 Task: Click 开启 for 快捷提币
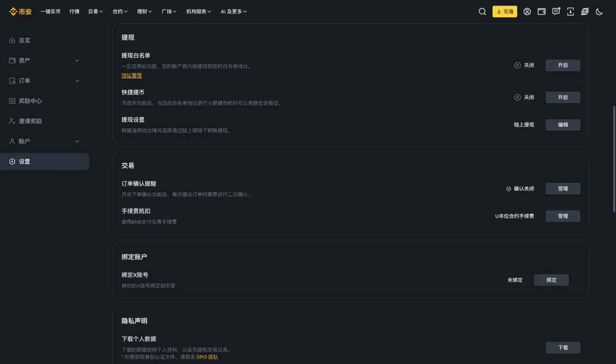pyautogui.click(x=563, y=97)
